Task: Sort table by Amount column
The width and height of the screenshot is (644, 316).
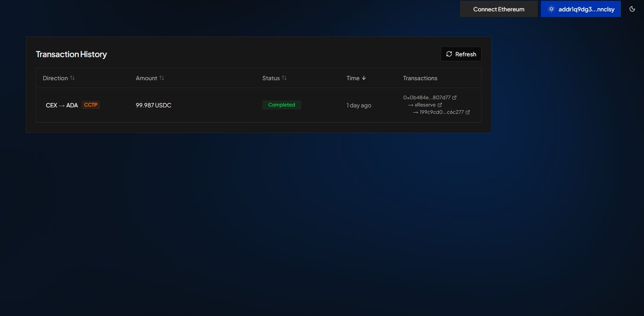Action: tap(150, 78)
